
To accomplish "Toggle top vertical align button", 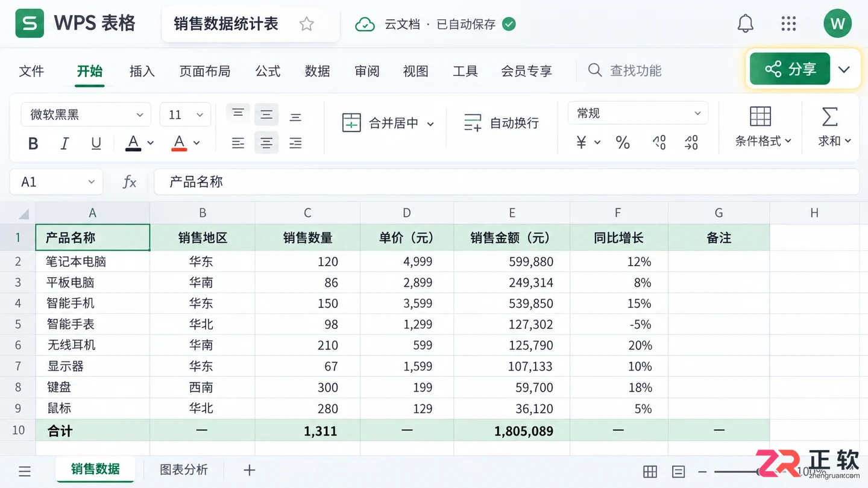I will [x=238, y=113].
